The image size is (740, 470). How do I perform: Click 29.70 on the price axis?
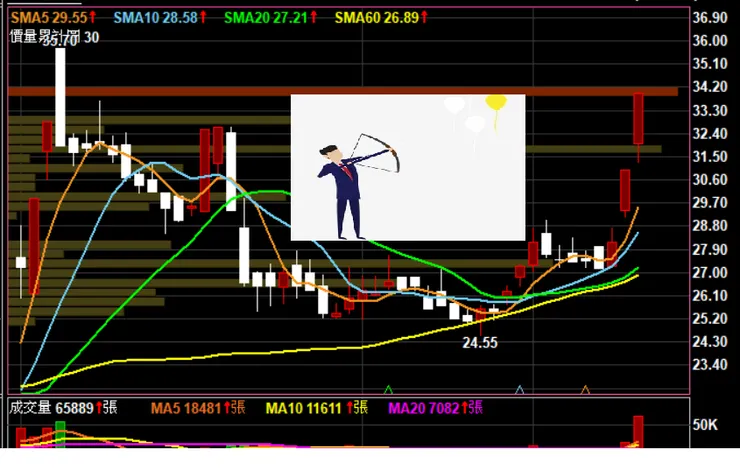710,203
